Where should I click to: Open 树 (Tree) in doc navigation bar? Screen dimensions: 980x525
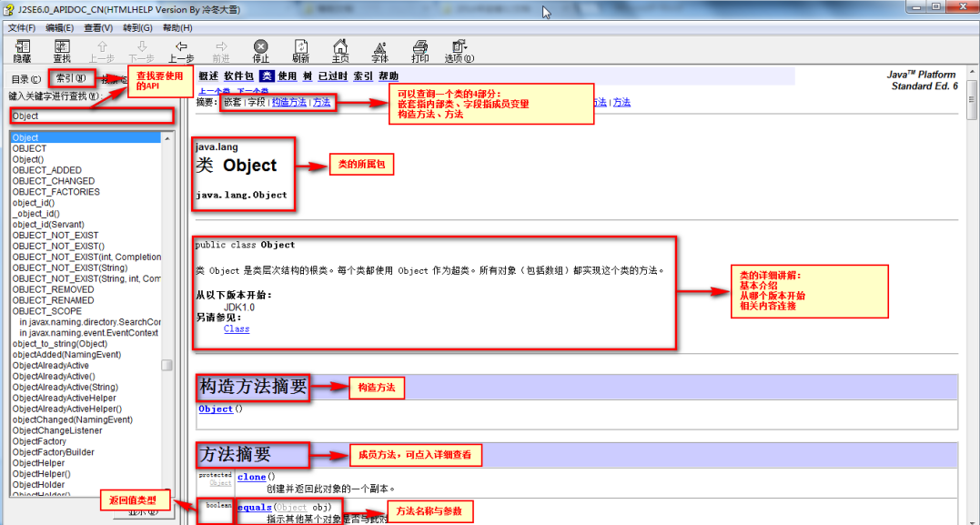308,76
